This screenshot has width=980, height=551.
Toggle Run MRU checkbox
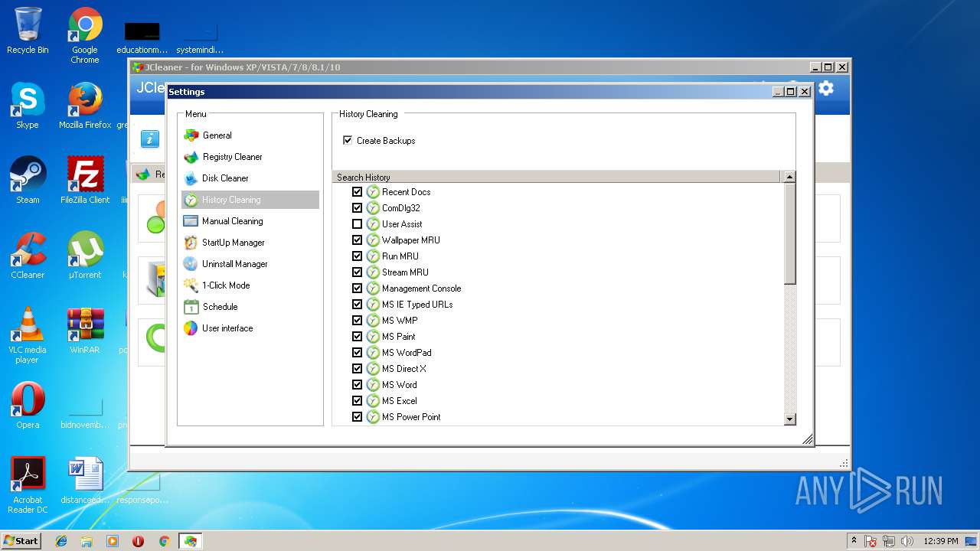tap(357, 256)
